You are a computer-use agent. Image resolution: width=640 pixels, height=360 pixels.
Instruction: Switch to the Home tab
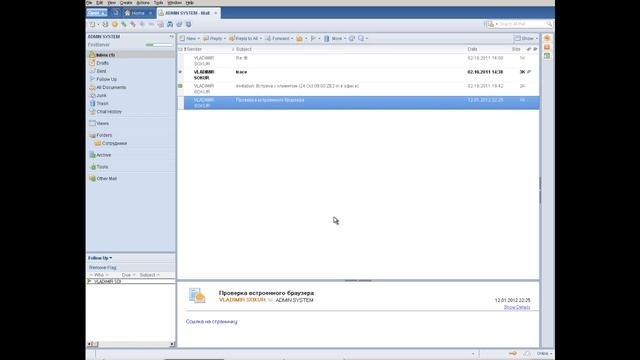click(x=138, y=13)
